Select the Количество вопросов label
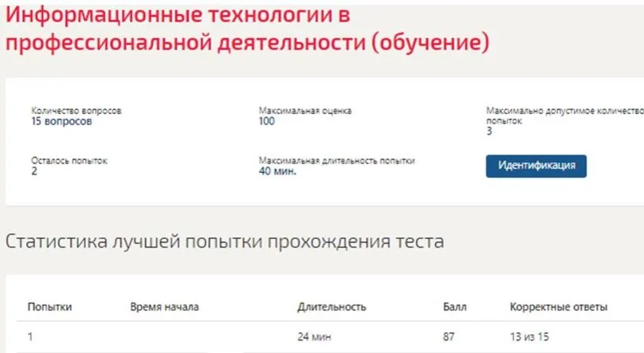644x353 pixels. coord(77,111)
